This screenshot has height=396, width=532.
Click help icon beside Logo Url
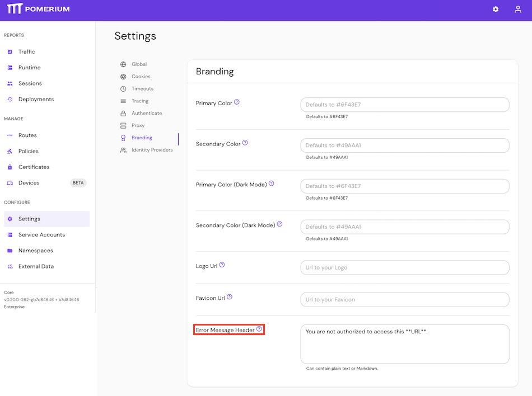(x=222, y=265)
